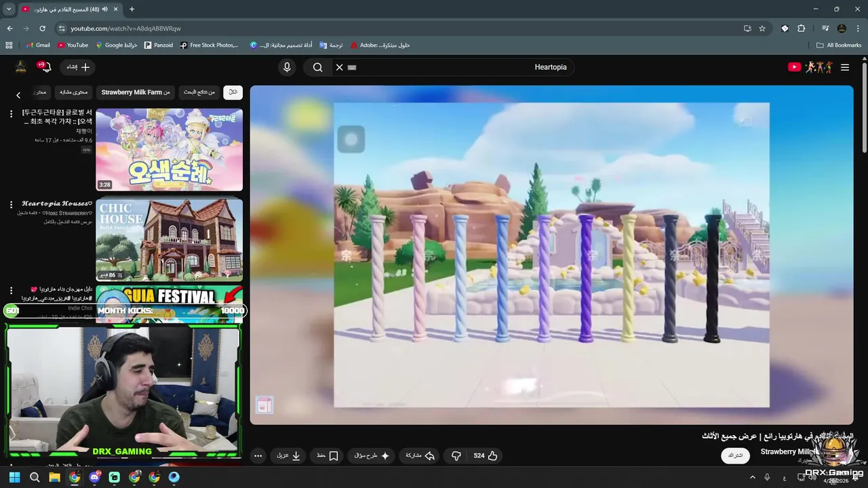Viewport: 868px width, 488px height.
Task: Open Discord from the taskbar
Action: (94, 477)
